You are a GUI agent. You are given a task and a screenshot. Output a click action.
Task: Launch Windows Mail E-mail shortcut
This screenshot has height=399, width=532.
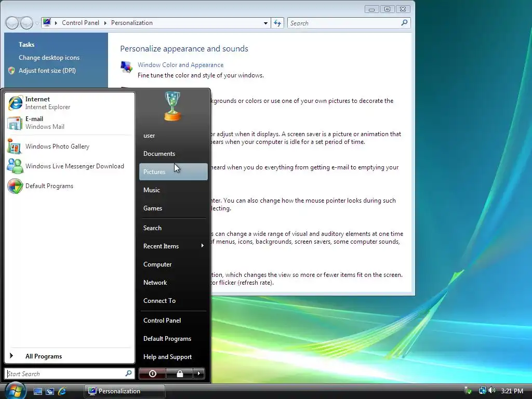tap(70, 123)
